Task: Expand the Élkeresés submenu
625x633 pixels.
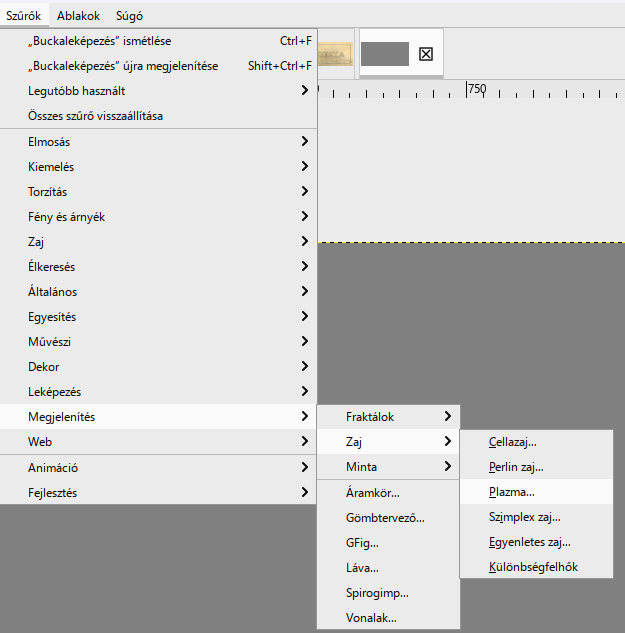Action: pos(158,267)
